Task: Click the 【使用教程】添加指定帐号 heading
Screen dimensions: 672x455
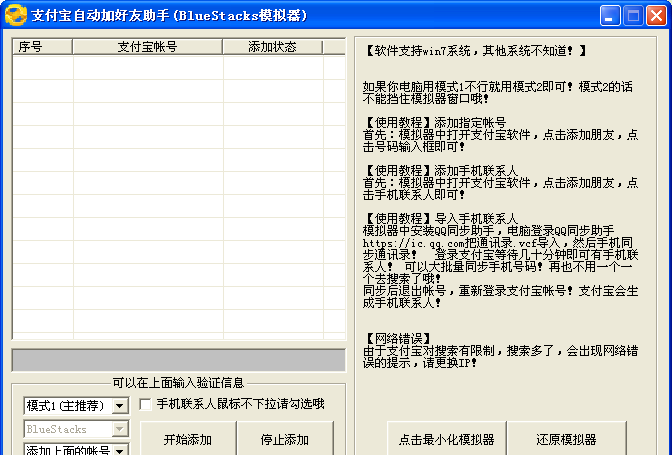Action: (x=435, y=123)
